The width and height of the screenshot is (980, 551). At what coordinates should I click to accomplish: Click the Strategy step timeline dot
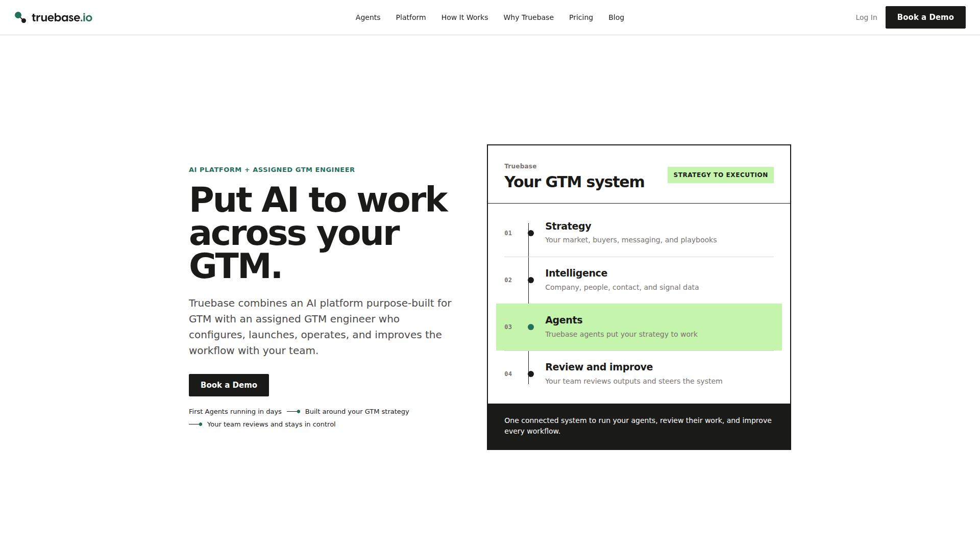coord(531,233)
